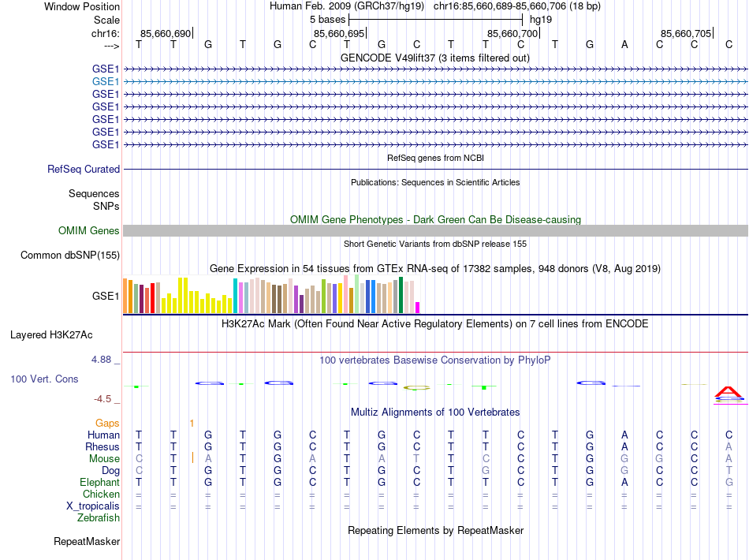Click the 100 Vert. Cons track label
The width and height of the screenshot is (749, 560).
[x=44, y=379]
